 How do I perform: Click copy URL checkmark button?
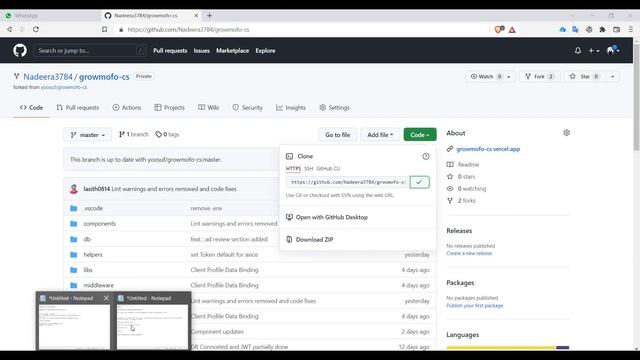pos(419,182)
